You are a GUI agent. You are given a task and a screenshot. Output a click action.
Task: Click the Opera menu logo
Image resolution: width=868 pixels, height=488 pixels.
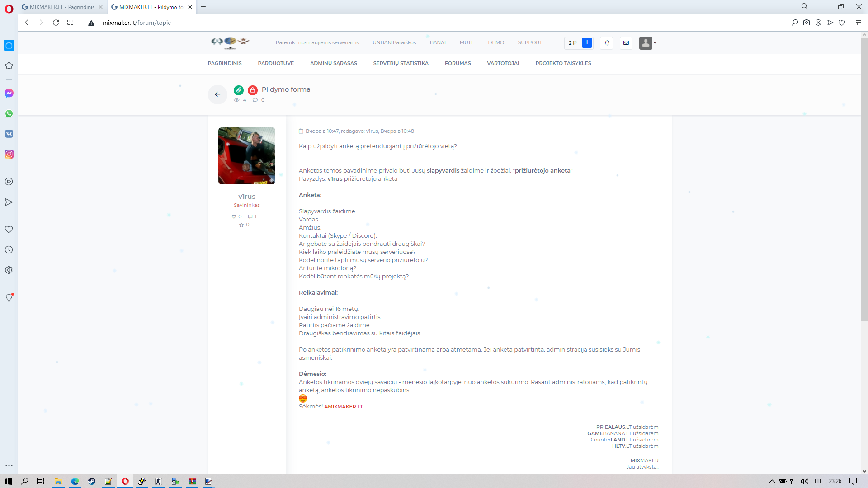click(9, 9)
